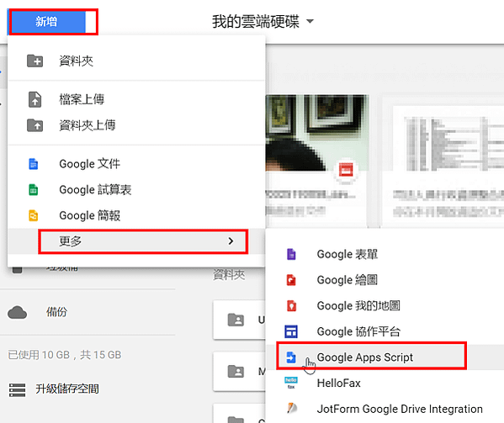The width and height of the screenshot is (504, 423).
Task: Click the green Google Sheets icon
Action: tap(34, 189)
